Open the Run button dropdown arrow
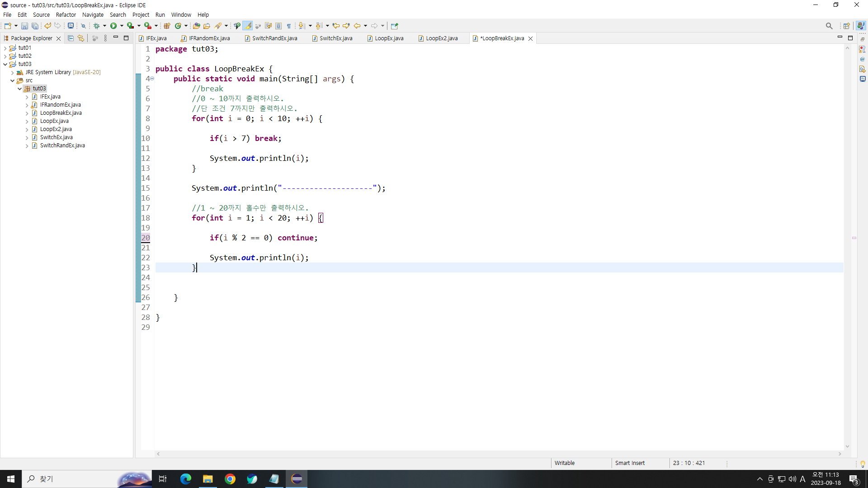This screenshot has width=868, height=488. pos(122,26)
